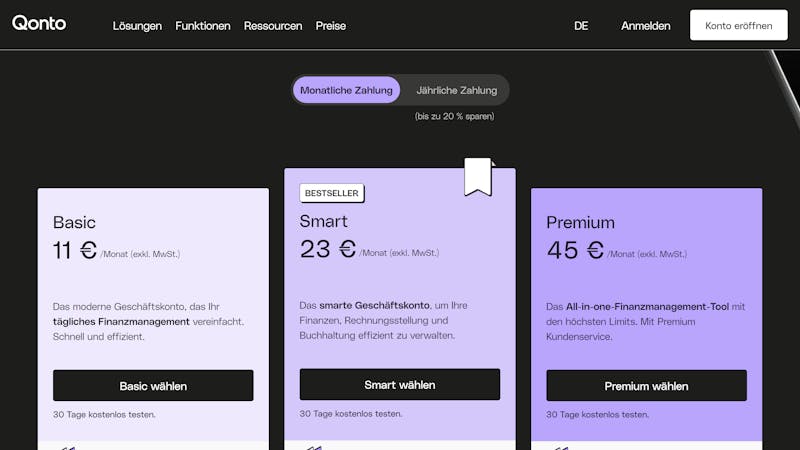Select Premium wählen button
The width and height of the screenshot is (800, 450).
pos(646,386)
